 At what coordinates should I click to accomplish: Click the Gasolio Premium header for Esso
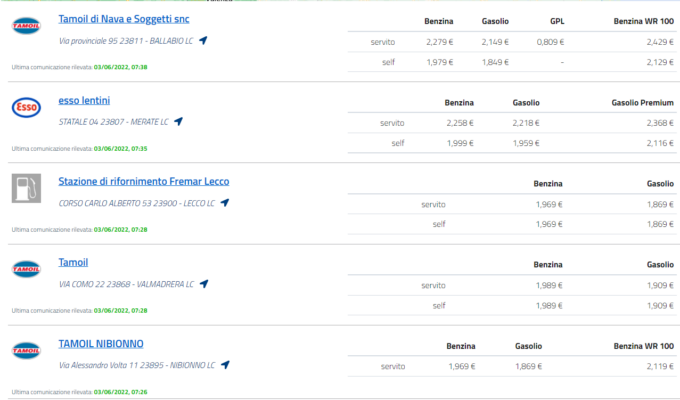[x=641, y=102]
